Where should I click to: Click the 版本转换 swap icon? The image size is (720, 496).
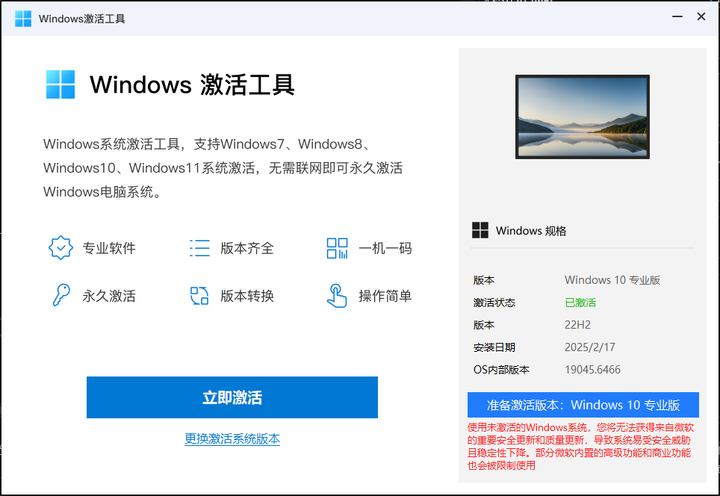(199, 295)
